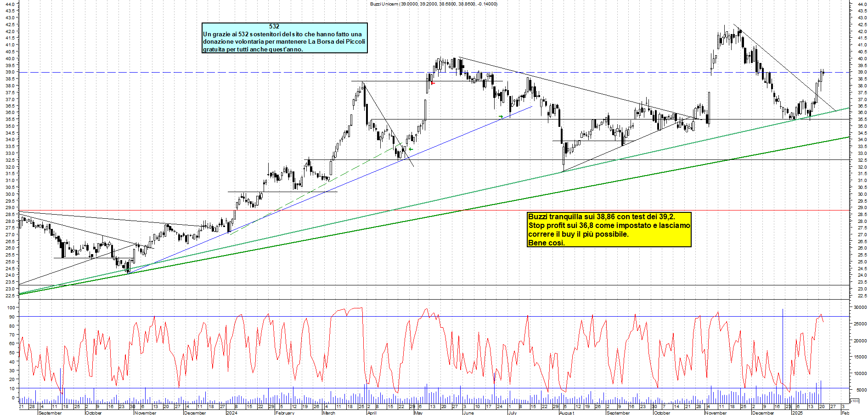Click the Buzzi Unicem chart title

(434, 4)
